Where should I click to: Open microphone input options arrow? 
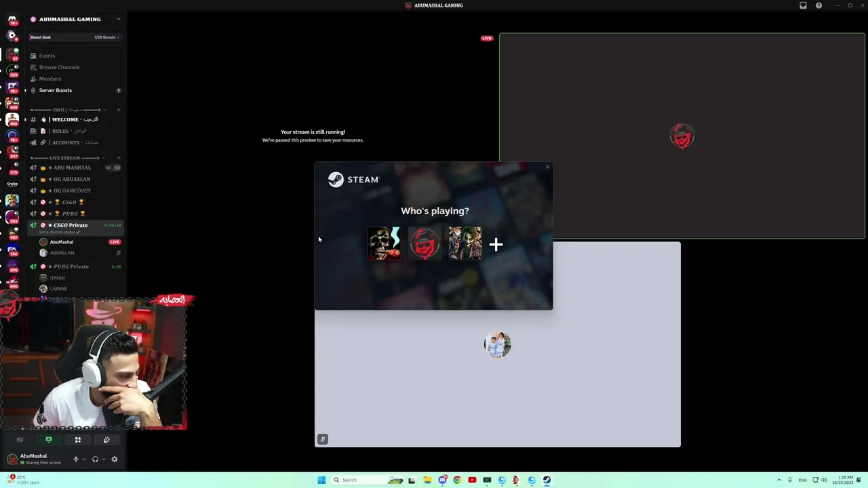coord(84,460)
